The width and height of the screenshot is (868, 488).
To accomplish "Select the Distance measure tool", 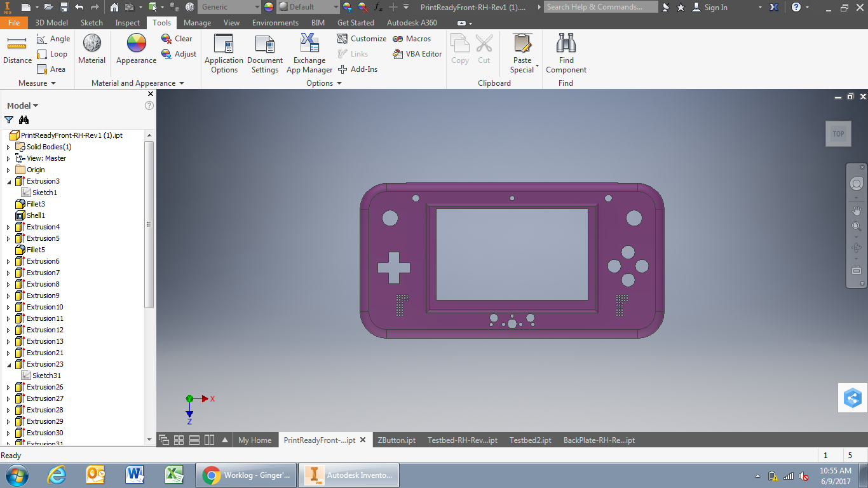I will (x=17, y=50).
